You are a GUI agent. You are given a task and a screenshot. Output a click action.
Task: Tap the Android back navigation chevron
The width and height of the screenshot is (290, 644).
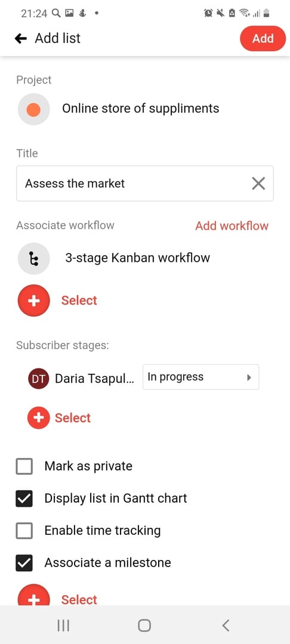click(225, 626)
